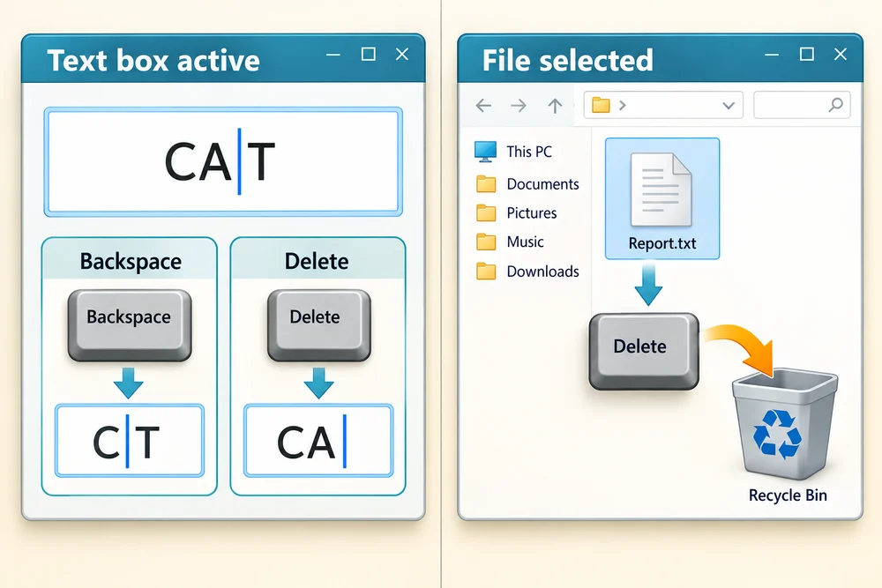Click in the CAT text box

[223, 162]
